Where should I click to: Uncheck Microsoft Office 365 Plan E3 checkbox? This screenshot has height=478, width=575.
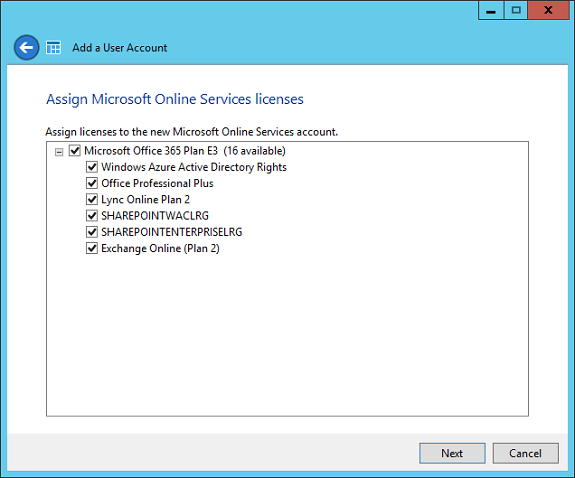click(x=75, y=150)
